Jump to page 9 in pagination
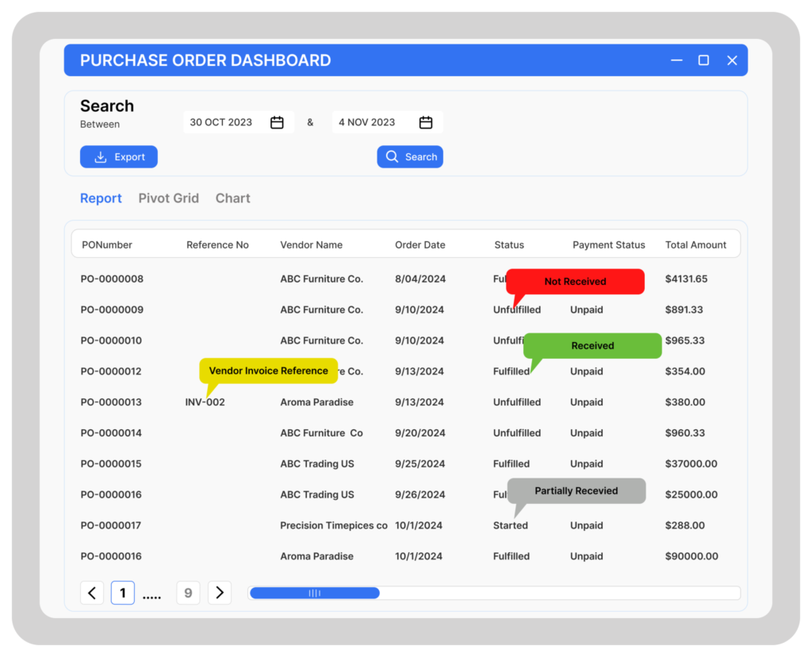The width and height of the screenshot is (812, 657). pos(188,593)
